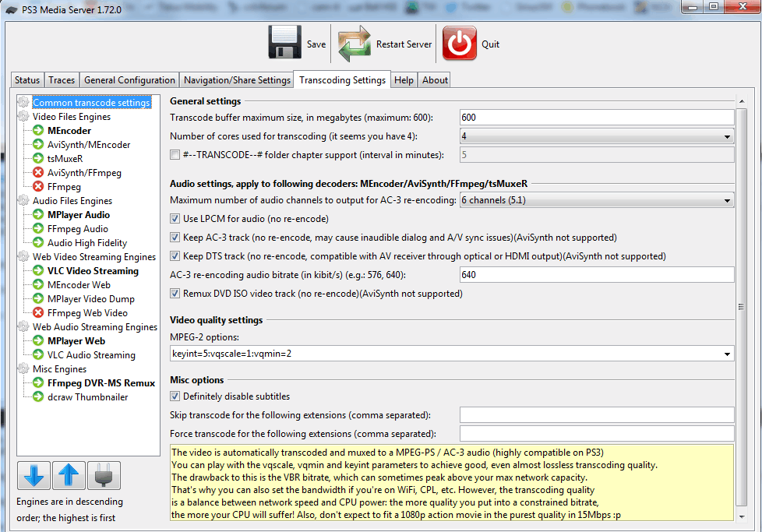Screen dimensions: 762x532
Task: Enable TRANSCODE folder chapter support checkbox
Action: [x=175, y=155]
